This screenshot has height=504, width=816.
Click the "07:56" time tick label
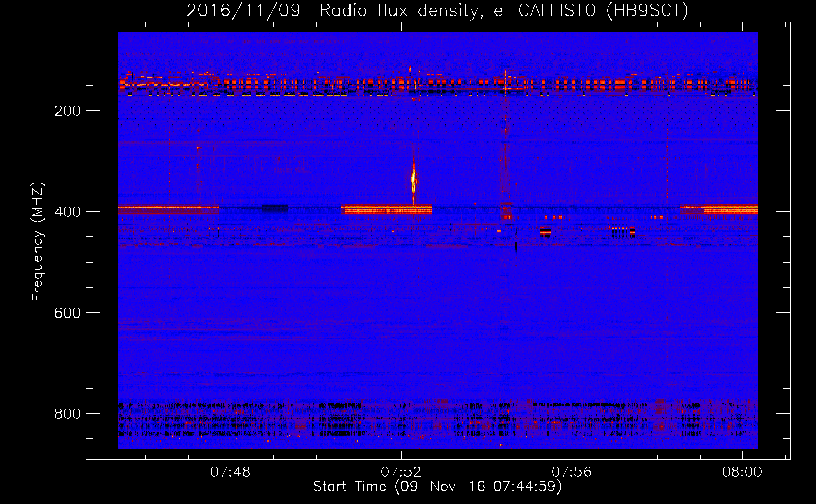(571, 472)
